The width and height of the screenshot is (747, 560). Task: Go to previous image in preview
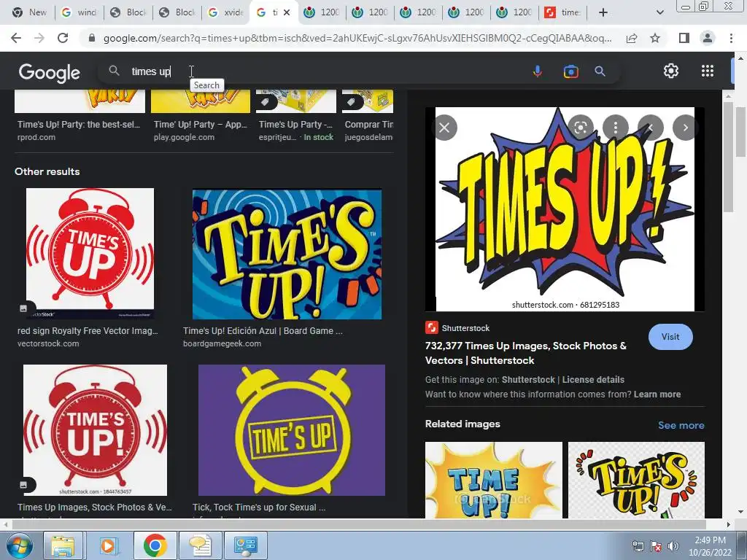[650, 128]
